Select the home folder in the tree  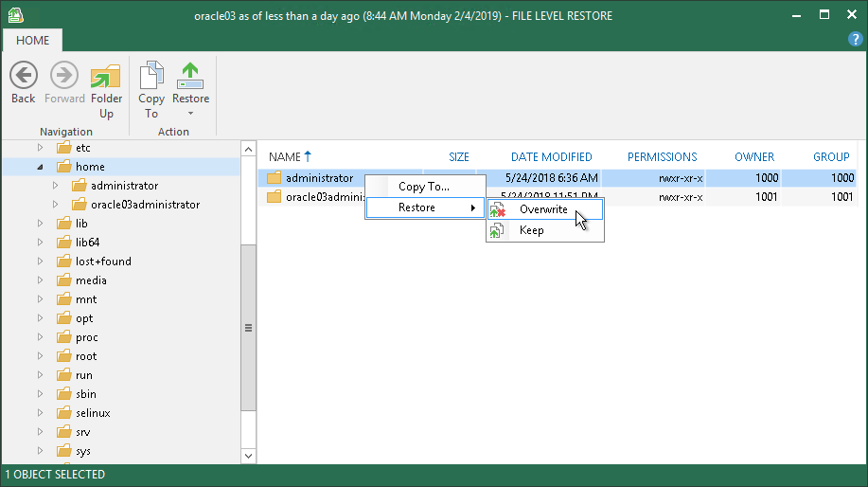pos(90,167)
